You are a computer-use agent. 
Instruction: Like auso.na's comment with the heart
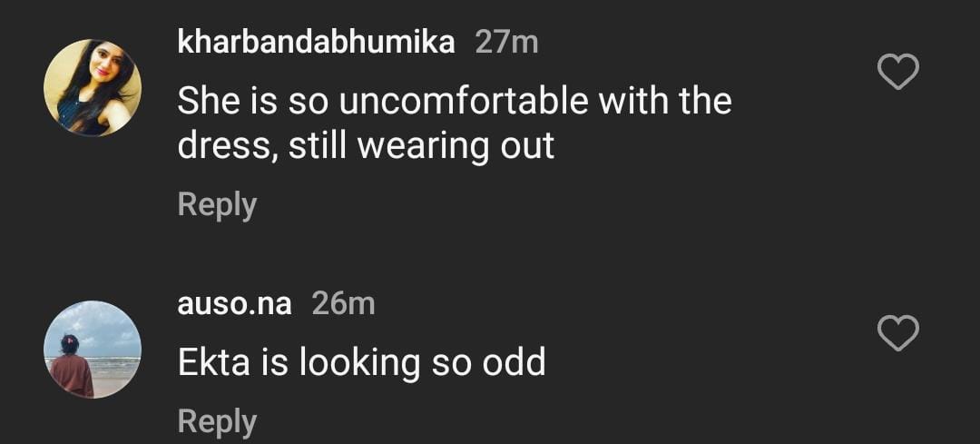pyautogui.click(x=898, y=333)
